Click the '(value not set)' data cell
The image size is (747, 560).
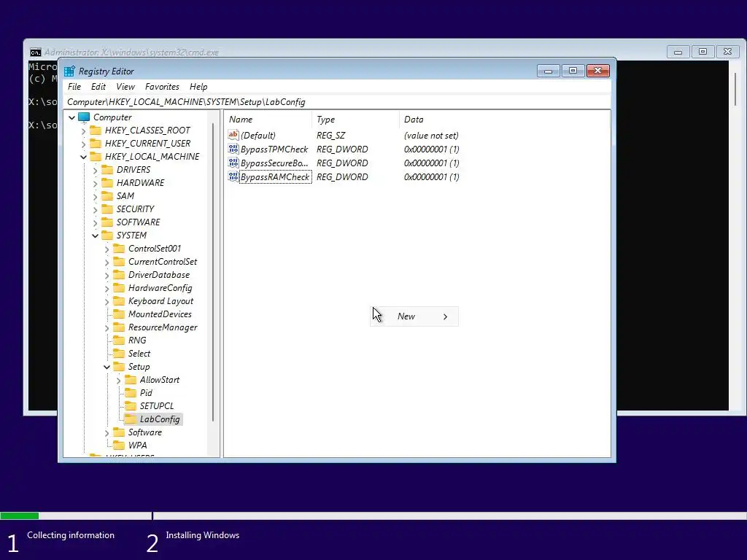click(x=431, y=136)
